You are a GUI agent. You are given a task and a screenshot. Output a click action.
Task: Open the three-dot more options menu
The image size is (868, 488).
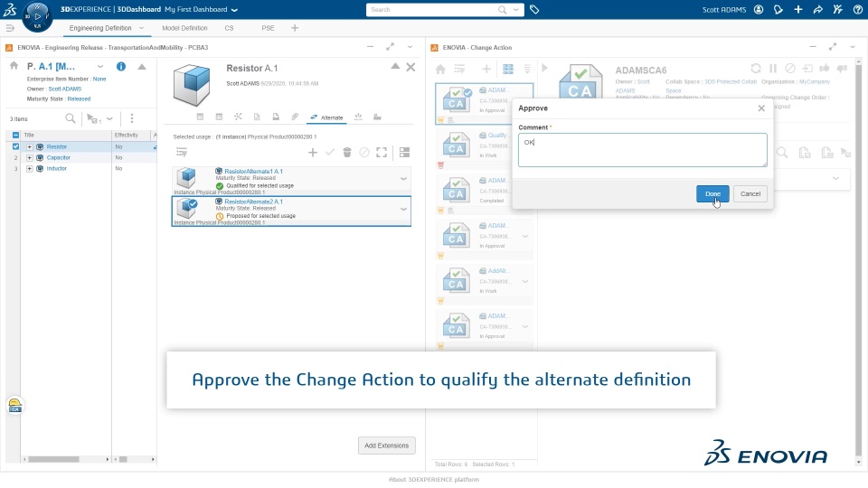[132, 118]
